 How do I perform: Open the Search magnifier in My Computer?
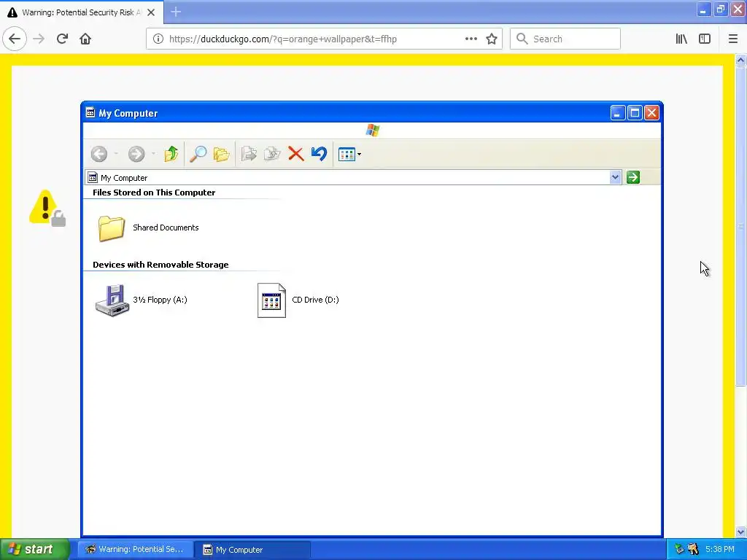pos(198,154)
